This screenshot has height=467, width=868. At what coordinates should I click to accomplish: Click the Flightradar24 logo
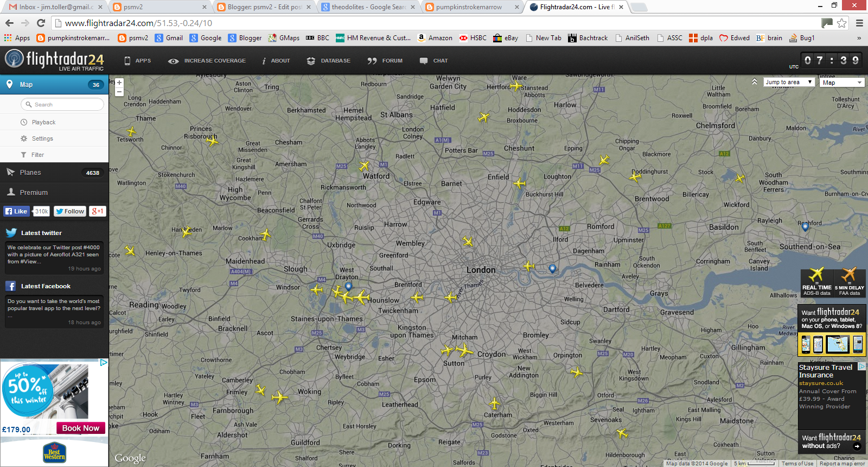(x=54, y=60)
